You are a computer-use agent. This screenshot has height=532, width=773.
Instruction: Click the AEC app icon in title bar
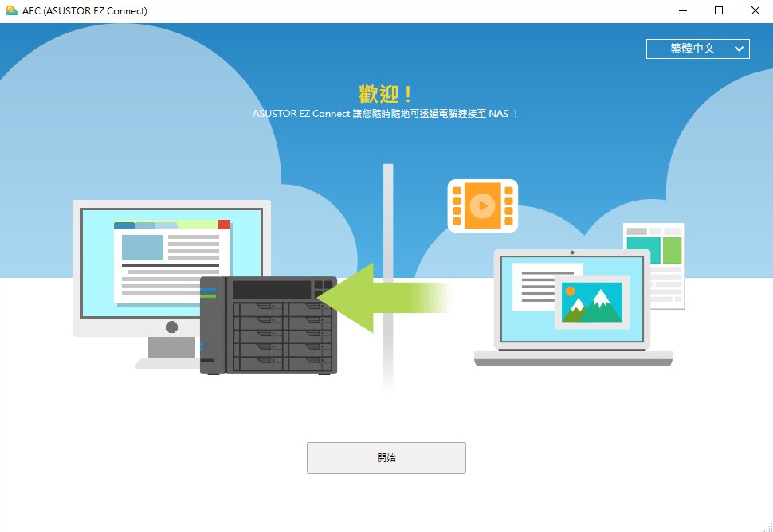12,11
